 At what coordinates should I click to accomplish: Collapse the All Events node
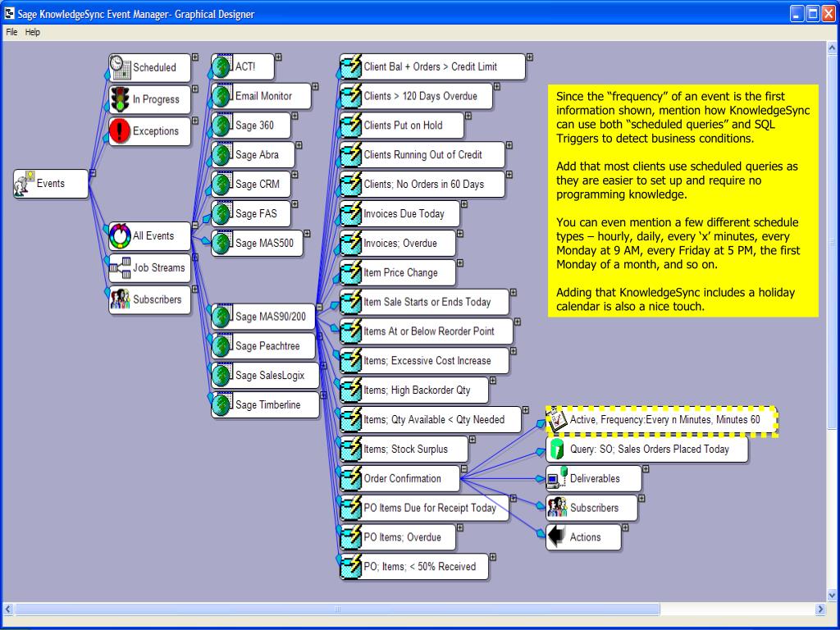[195, 225]
